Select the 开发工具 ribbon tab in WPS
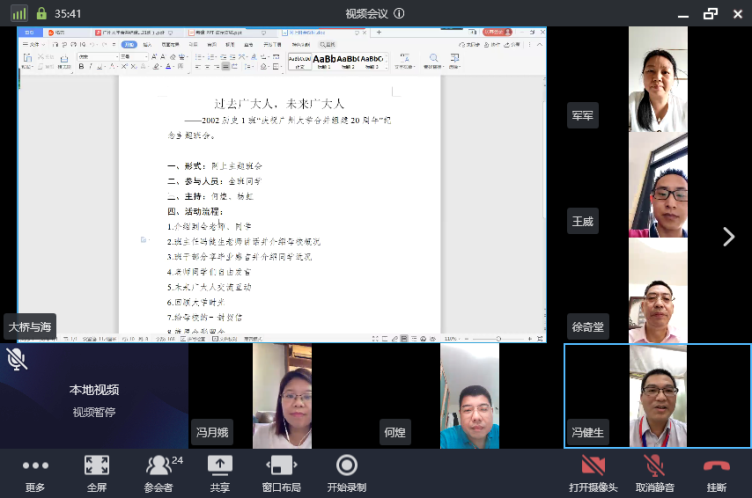 (x=272, y=45)
